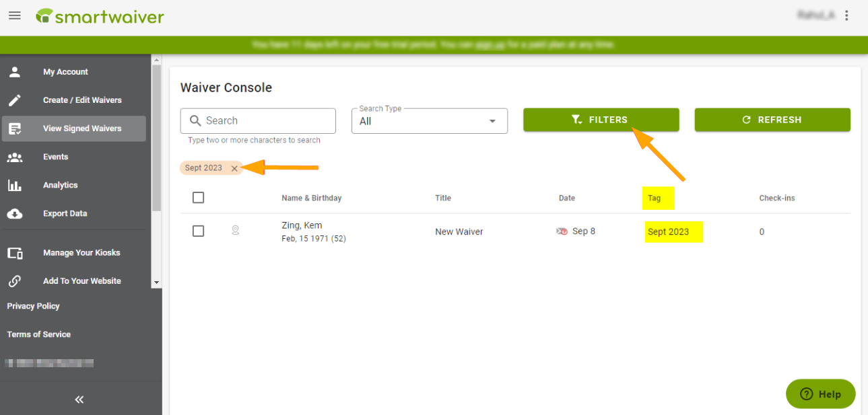Click the Analytics bar chart icon
This screenshot has width=868, height=415.
[x=15, y=185]
